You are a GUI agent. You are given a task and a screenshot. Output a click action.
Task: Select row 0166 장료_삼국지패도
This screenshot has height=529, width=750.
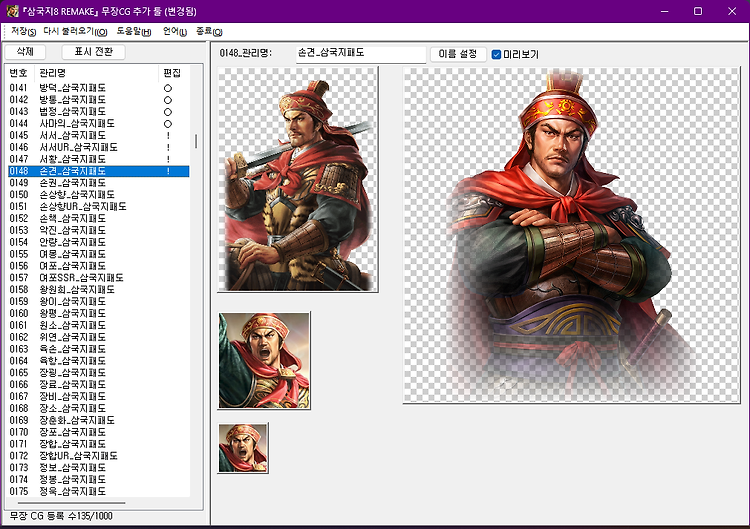pos(99,385)
